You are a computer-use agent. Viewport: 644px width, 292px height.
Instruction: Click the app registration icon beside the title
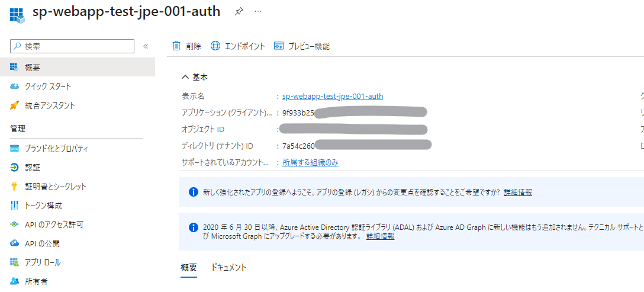tap(18, 14)
